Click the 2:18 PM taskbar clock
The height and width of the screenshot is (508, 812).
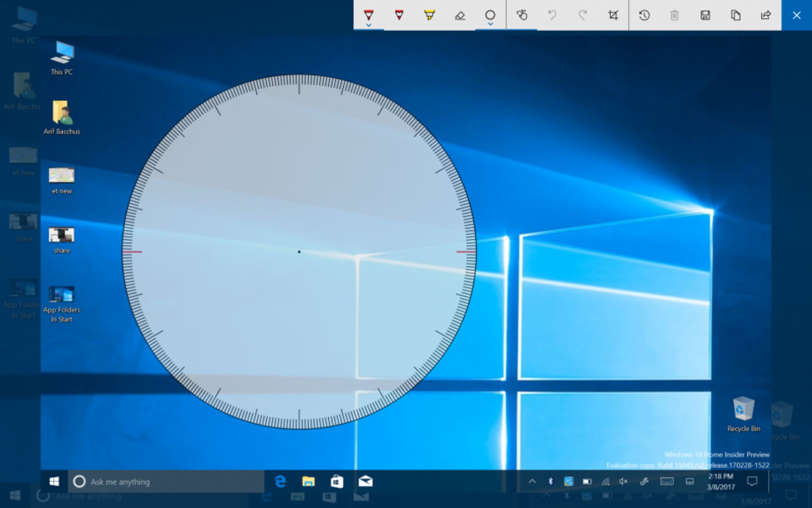click(x=720, y=481)
